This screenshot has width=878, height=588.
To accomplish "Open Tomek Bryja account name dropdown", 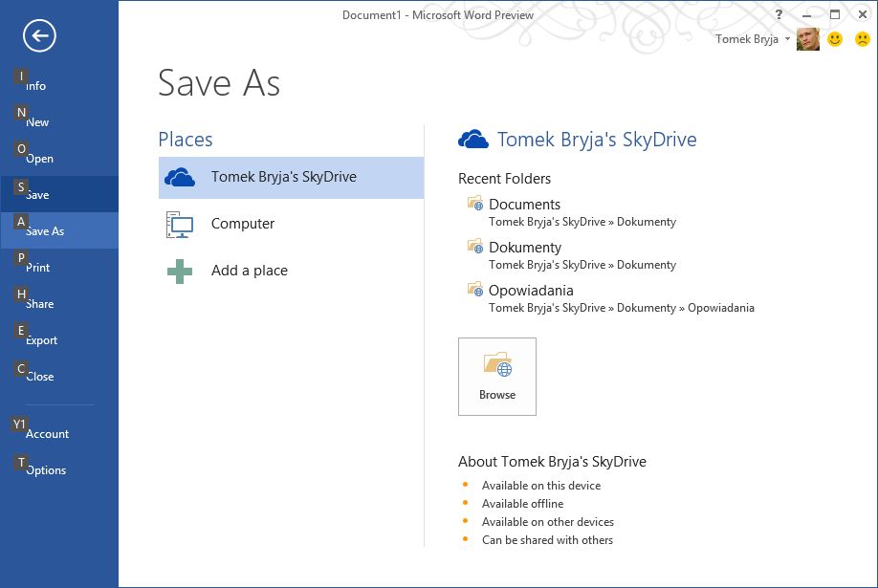I will coord(753,39).
